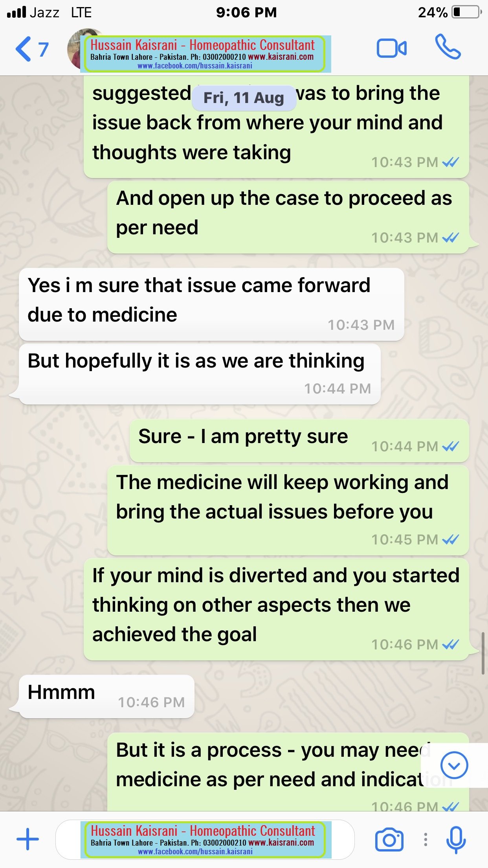488x868 pixels.
Task: Tap 'And open up the case' message bubble
Action: (x=288, y=217)
